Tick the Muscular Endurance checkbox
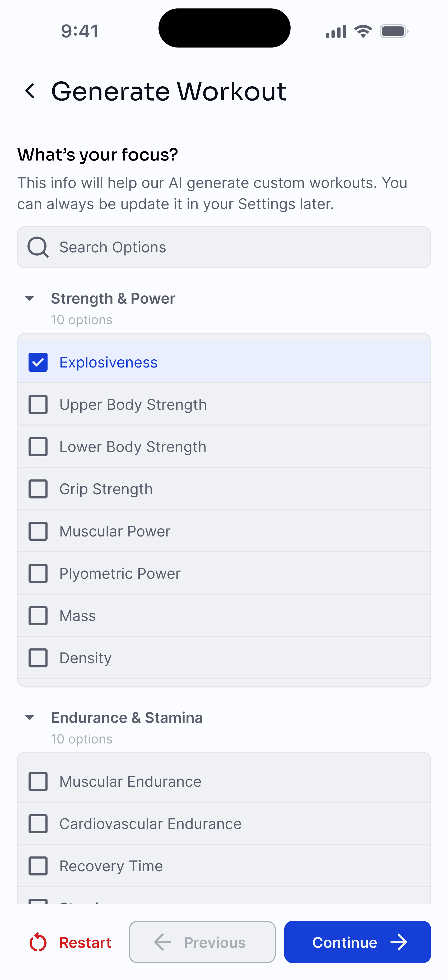The image size is (448, 980). [38, 781]
